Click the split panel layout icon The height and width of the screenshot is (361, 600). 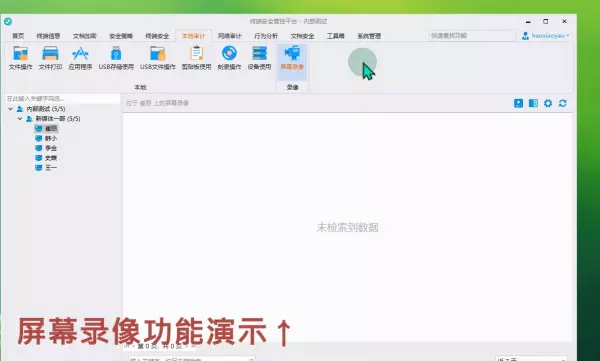(533, 103)
